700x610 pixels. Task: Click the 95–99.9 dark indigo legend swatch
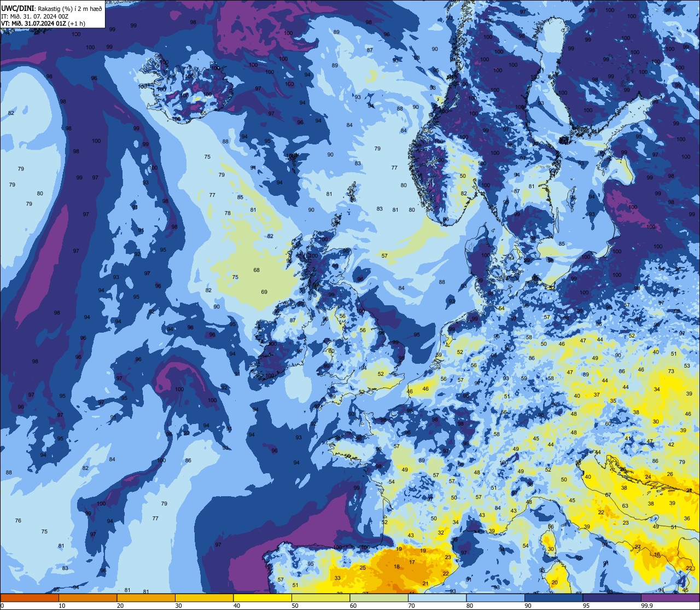click(x=612, y=597)
